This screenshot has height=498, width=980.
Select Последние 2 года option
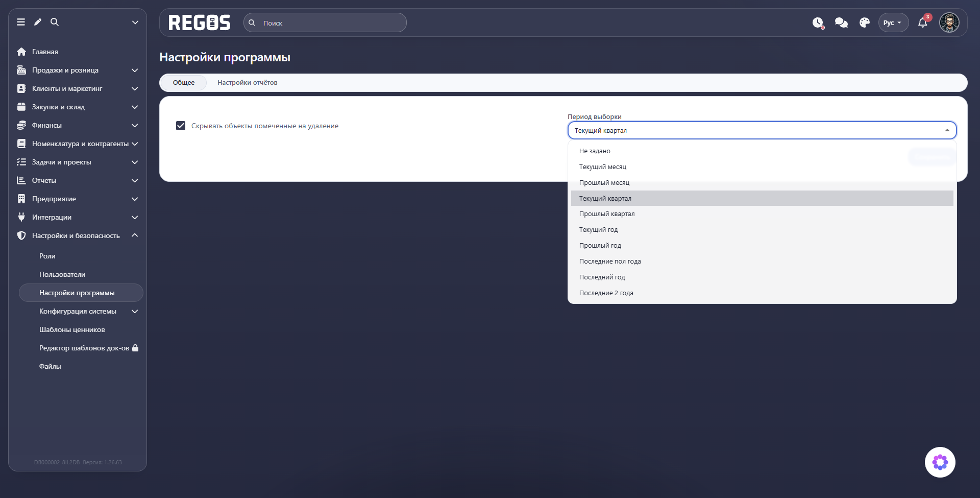(x=762, y=293)
